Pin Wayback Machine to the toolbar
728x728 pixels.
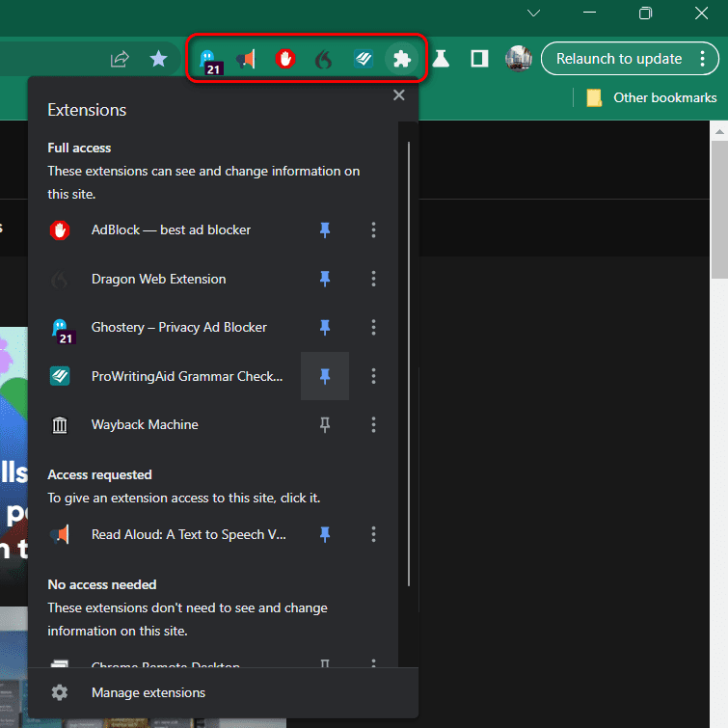[325, 425]
